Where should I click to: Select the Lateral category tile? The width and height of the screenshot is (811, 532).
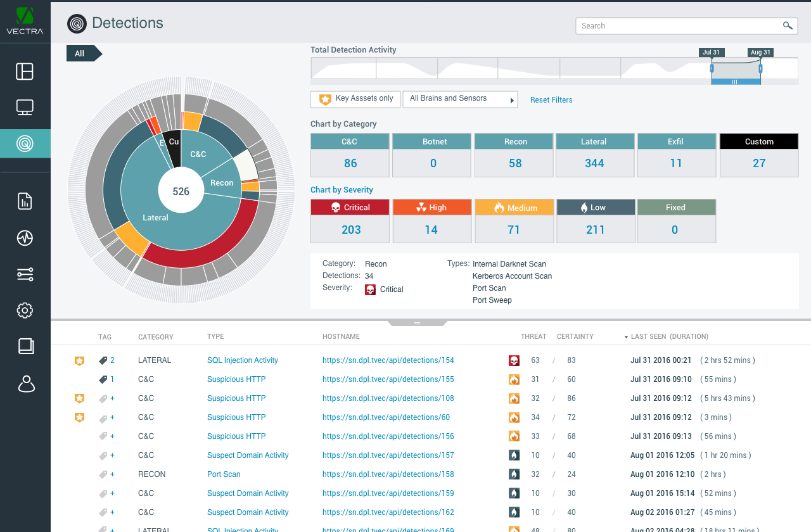(594, 155)
